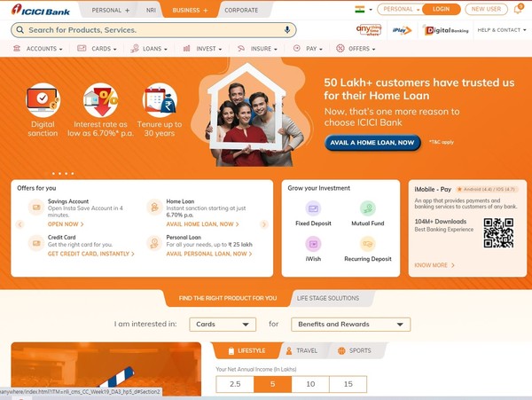The image size is (532, 400).
Task: Select the last banner carousel dot
Action: pos(73,173)
